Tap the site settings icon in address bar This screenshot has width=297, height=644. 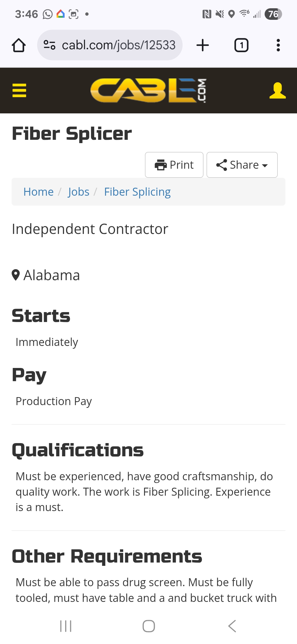(x=50, y=45)
